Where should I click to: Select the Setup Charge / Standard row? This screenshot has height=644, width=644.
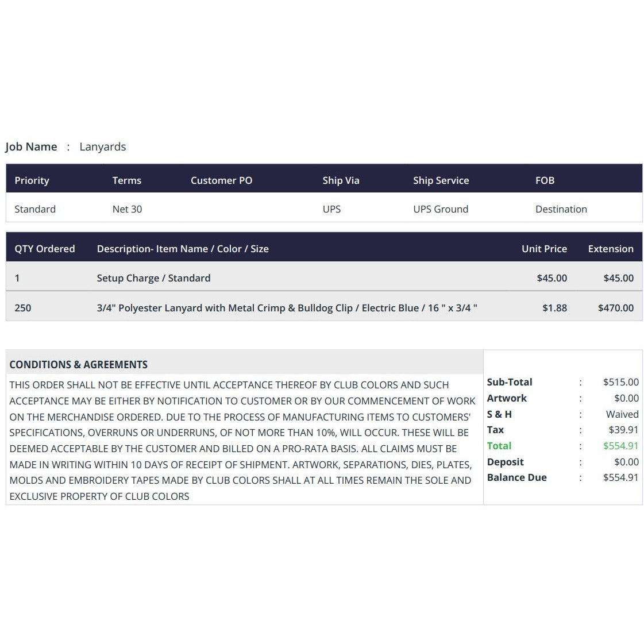click(x=324, y=278)
